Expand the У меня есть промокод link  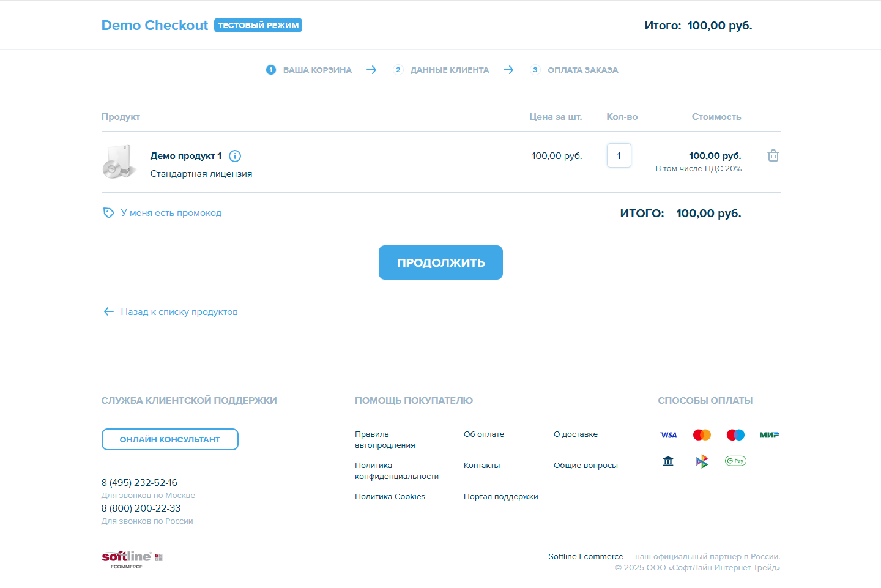click(171, 213)
